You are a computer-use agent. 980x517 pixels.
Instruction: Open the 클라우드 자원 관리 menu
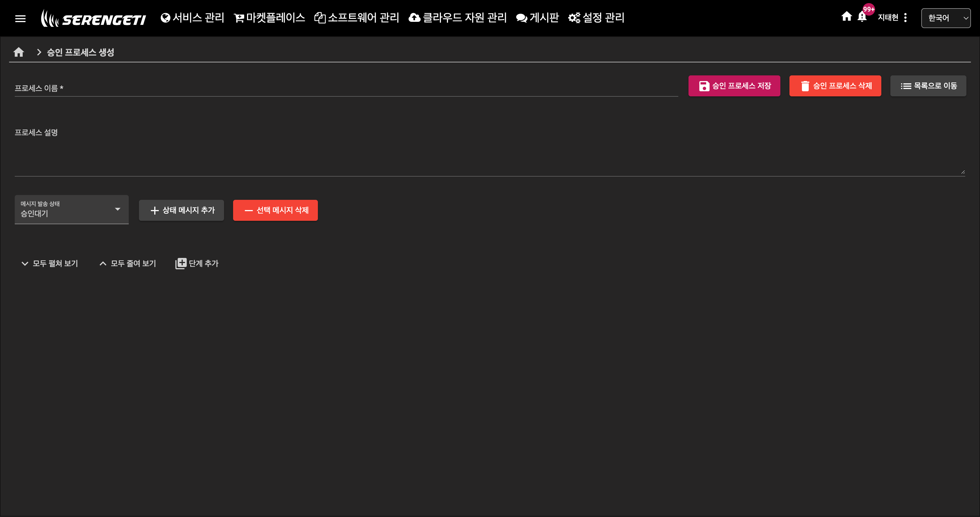[x=458, y=18]
